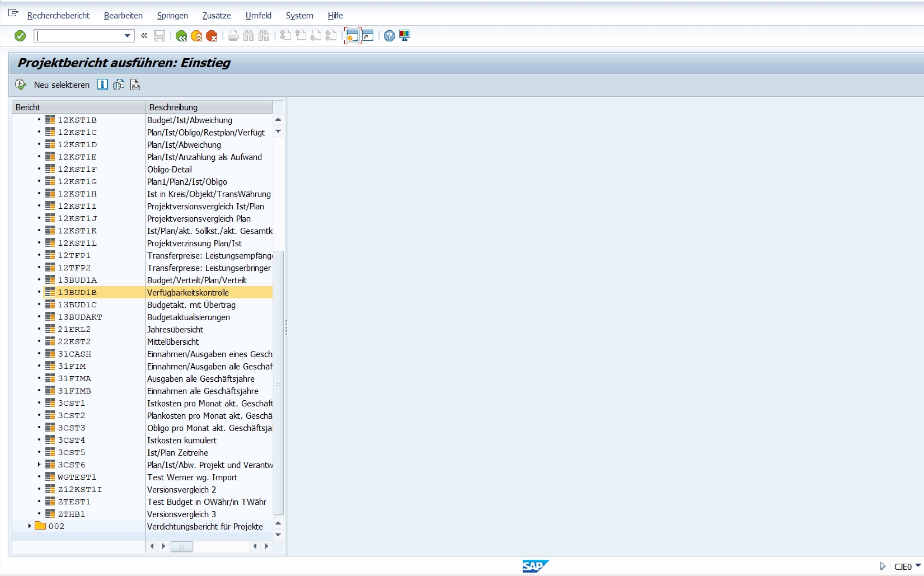Click the blue Information icon
The height and width of the screenshot is (576, 924).
click(x=102, y=85)
